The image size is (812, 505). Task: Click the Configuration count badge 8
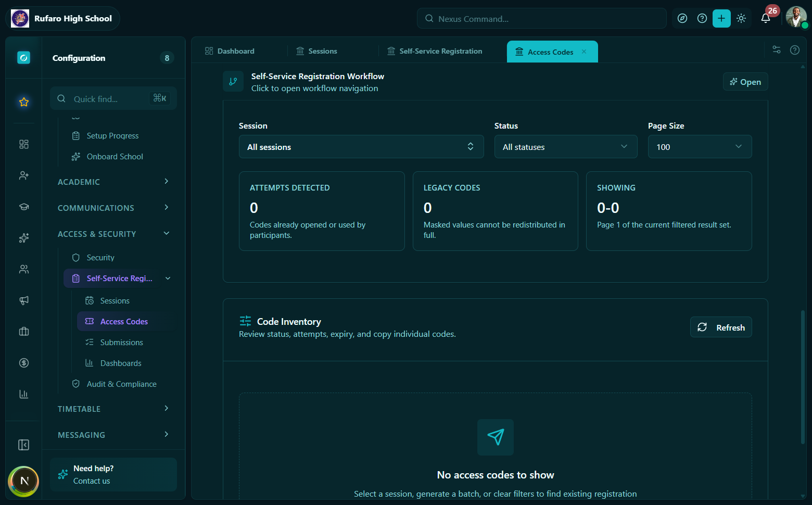point(167,58)
